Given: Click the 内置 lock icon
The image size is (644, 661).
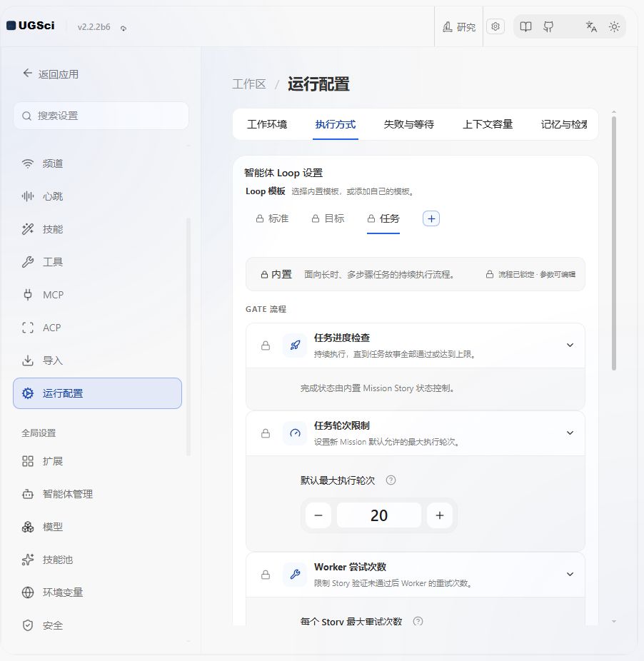Looking at the screenshot, I should (x=264, y=275).
